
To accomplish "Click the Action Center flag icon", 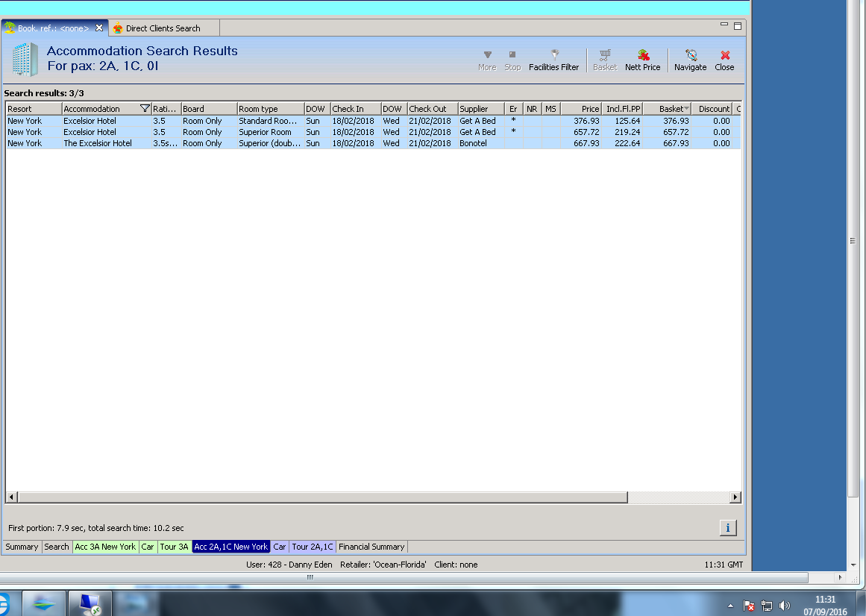I will point(749,606).
